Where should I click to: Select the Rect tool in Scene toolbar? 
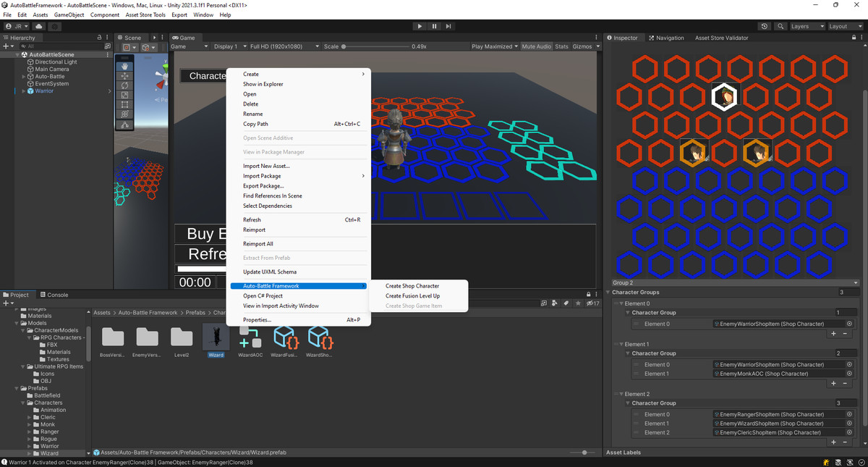click(x=125, y=104)
